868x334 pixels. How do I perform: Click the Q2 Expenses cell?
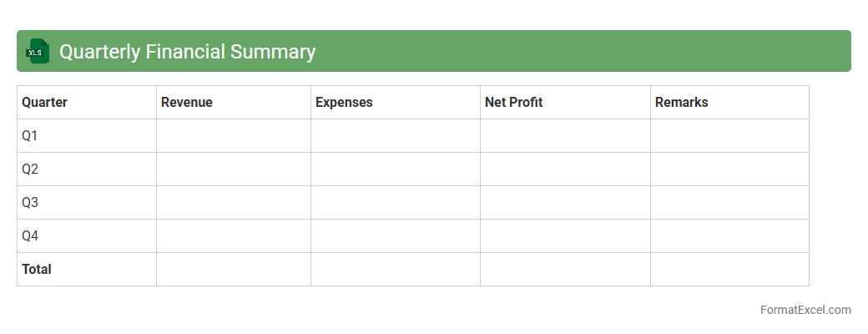(x=396, y=170)
